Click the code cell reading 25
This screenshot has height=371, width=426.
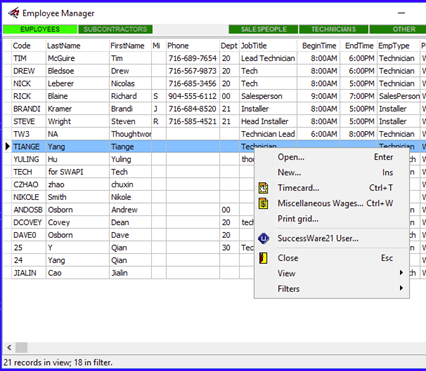[x=28, y=248]
